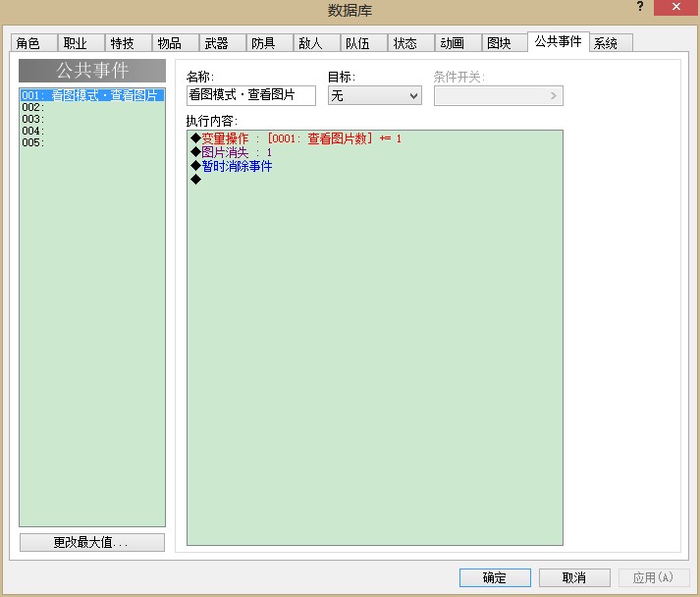Close the 数据库 dialog window
Viewport: 700px width, 597px height.
[675, 7]
